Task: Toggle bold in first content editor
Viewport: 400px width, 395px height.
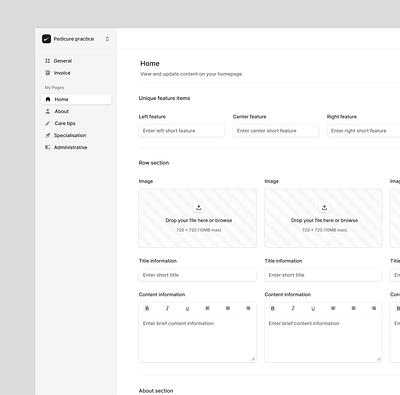Action: [147, 308]
